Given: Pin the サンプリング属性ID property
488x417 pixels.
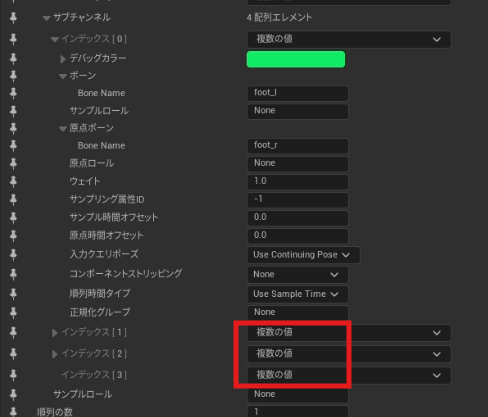Looking at the screenshot, I should (x=13, y=199).
